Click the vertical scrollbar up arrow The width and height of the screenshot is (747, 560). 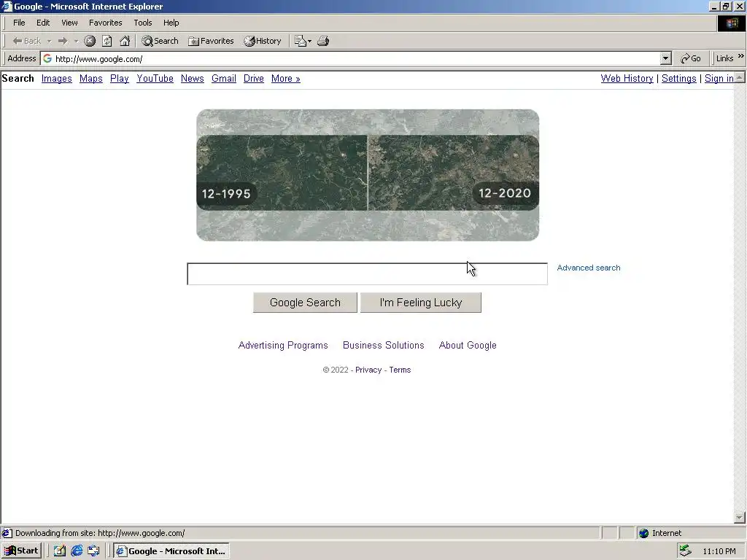740,77
